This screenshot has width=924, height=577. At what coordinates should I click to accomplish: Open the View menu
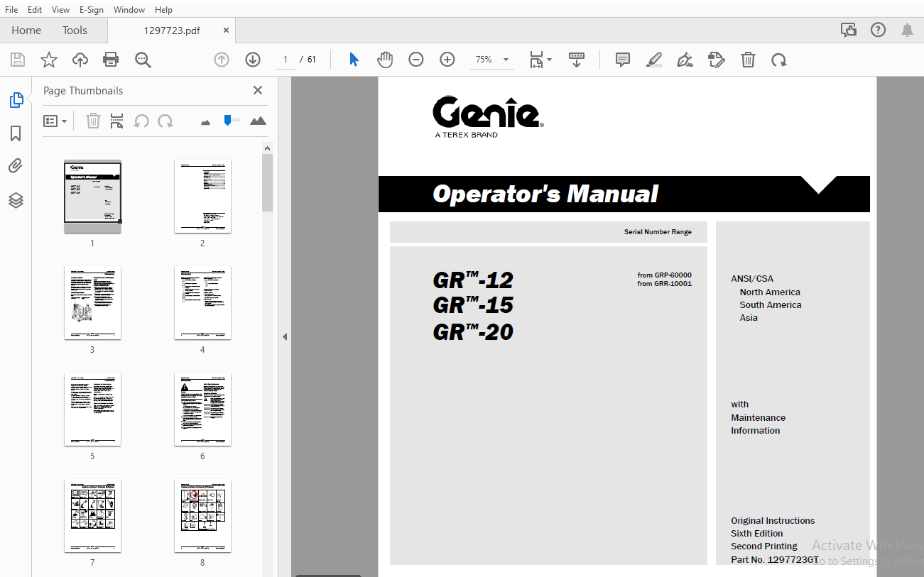tap(60, 10)
